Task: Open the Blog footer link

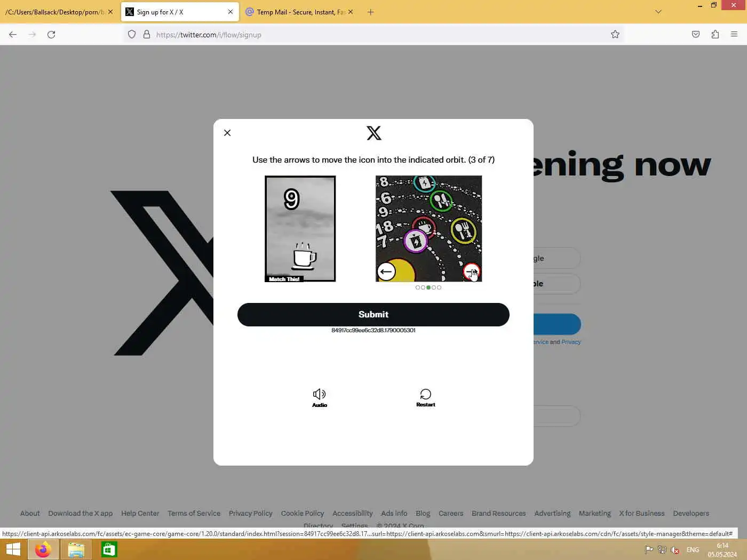Action: pyautogui.click(x=423, y=514)
